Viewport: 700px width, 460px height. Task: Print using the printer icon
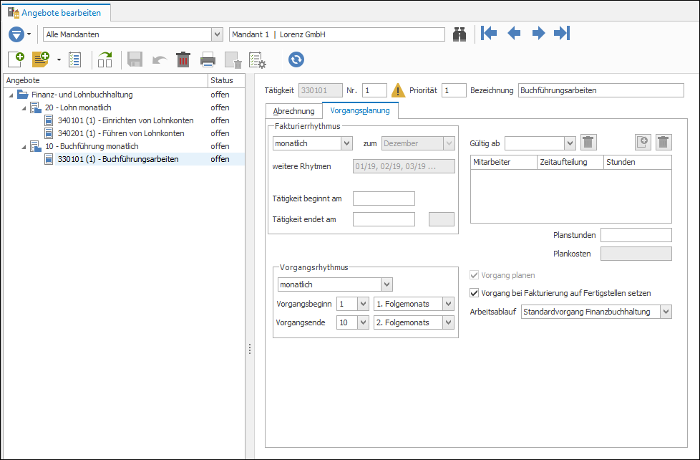(208, 60)
